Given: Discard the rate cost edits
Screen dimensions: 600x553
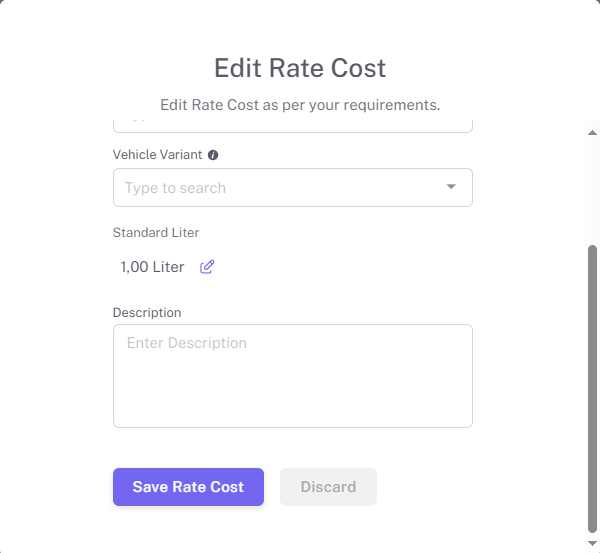Looking at the screenshot, I should pos(328,487).
